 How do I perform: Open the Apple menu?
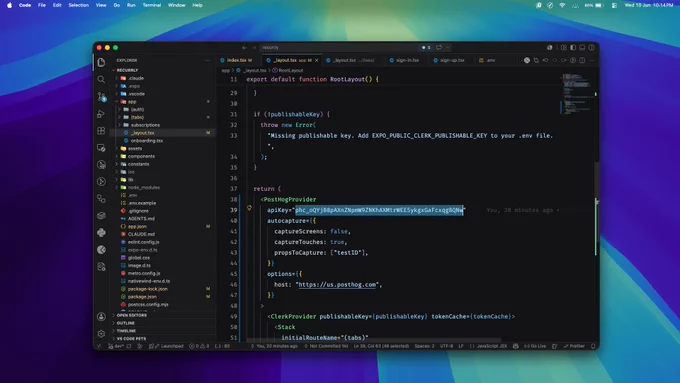pos(9,5)
